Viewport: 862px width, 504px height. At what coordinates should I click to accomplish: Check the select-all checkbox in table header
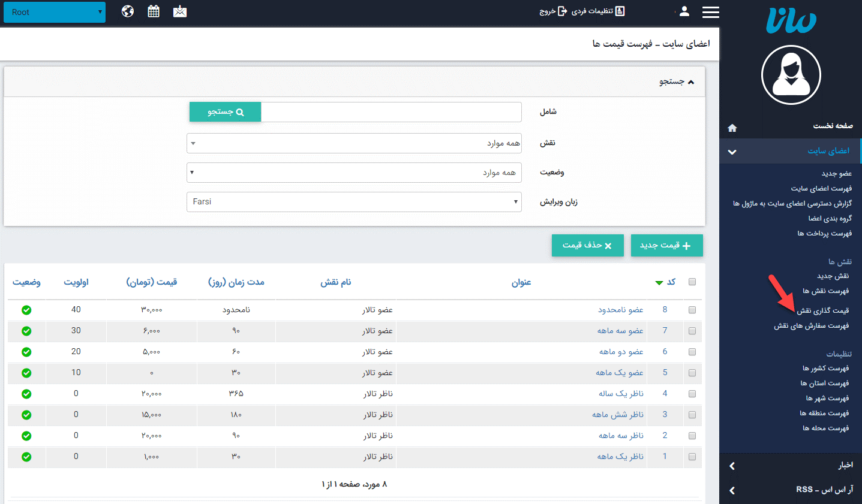coord(692,282)
